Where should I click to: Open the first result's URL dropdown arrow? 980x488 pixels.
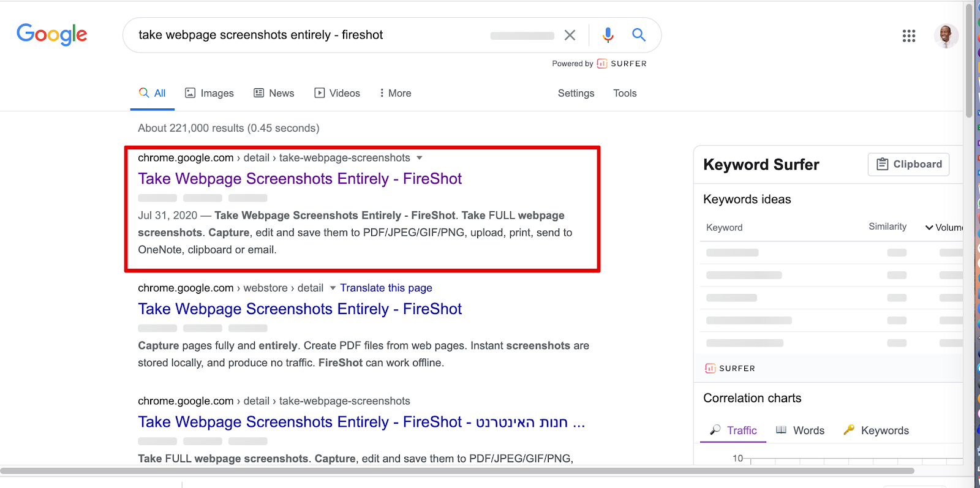click(x=420, y=158)
